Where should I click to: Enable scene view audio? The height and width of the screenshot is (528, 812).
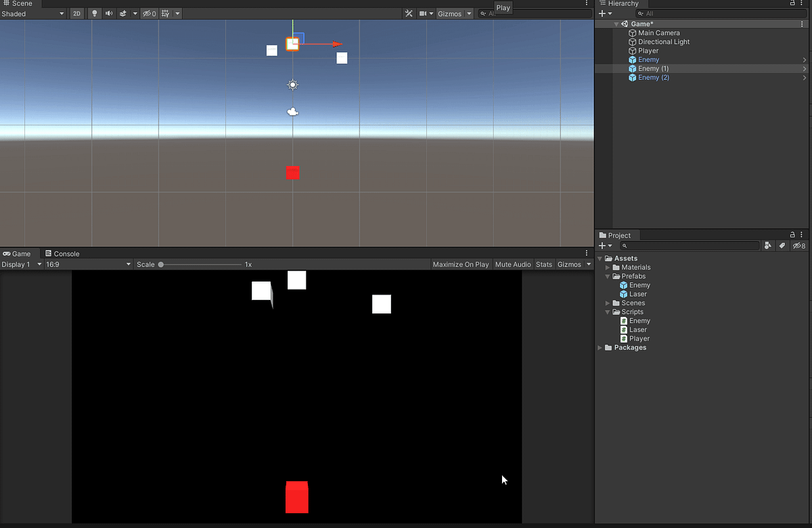(110, 13)
